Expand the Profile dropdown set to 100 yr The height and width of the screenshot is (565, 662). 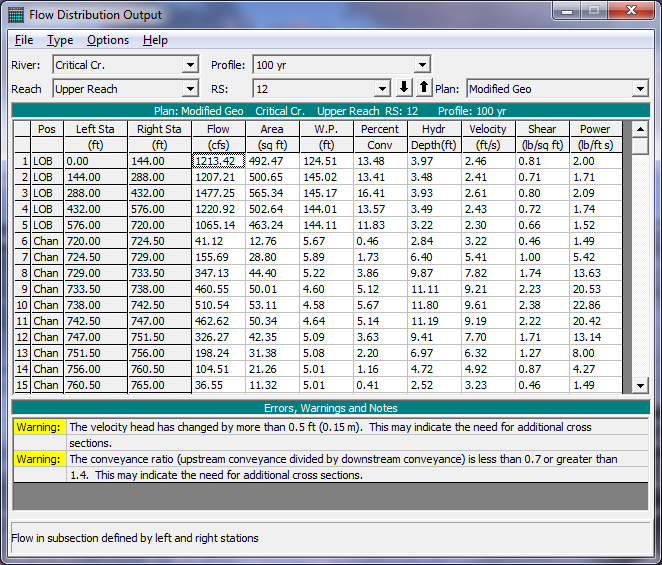(423, 65)
